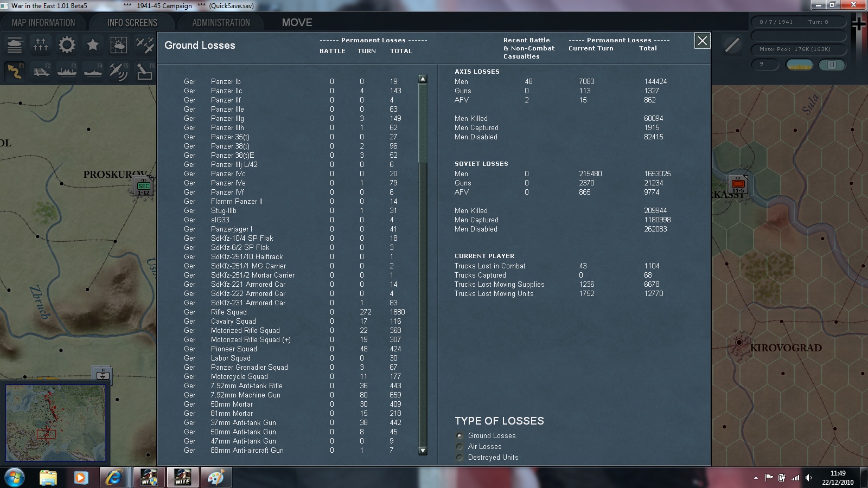The height and width of the screenshot is (488, 868).
Task: Select the F6 bomb unit icon
Action: coord(144,71)
